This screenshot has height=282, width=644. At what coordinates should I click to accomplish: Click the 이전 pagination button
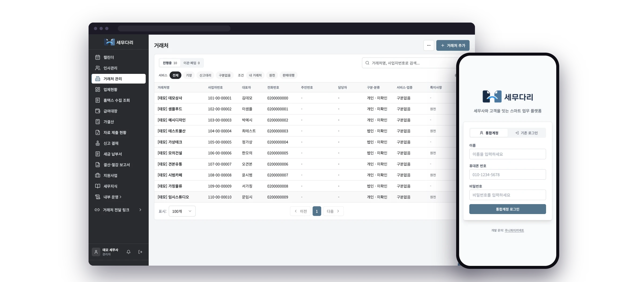click(x=300, y=211)
